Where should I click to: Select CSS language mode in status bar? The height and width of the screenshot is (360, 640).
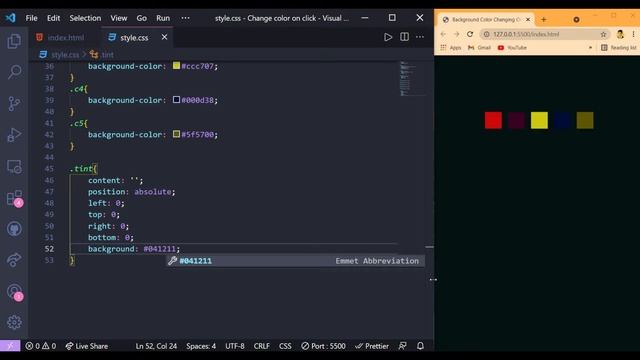(285, 346)
